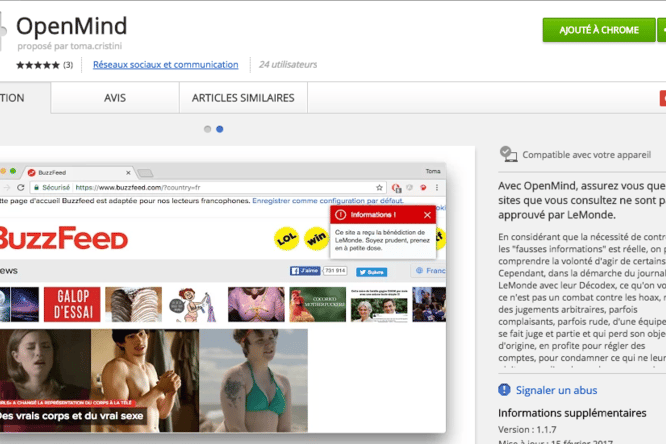
Task: Click the blue exclamation report abuse icon
Action: 504,390
